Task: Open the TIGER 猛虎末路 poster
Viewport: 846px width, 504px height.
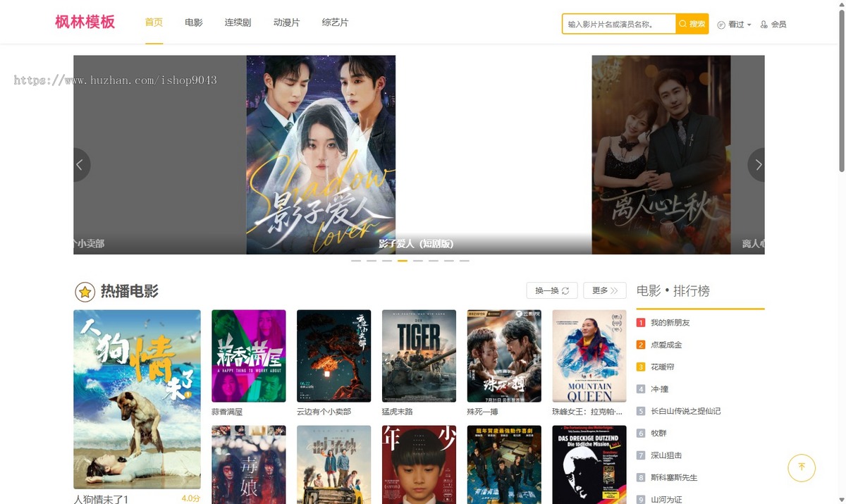Action: 419,356
